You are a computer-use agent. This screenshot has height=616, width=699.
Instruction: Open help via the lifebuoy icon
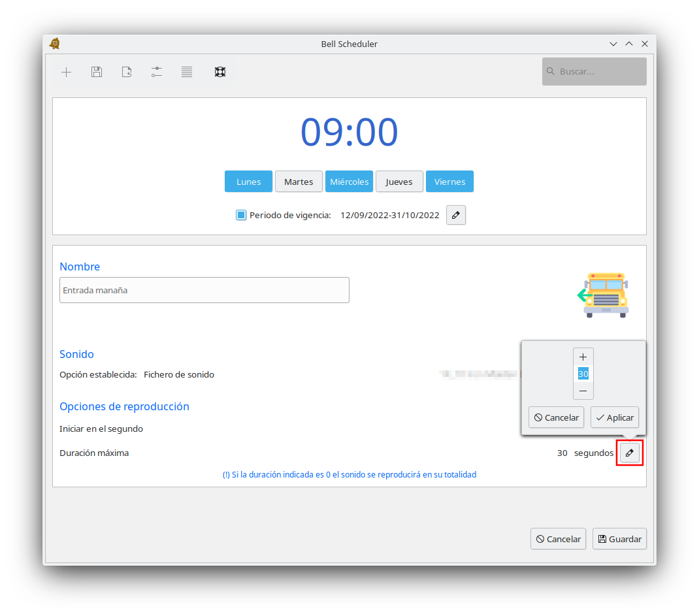(220, 72)
